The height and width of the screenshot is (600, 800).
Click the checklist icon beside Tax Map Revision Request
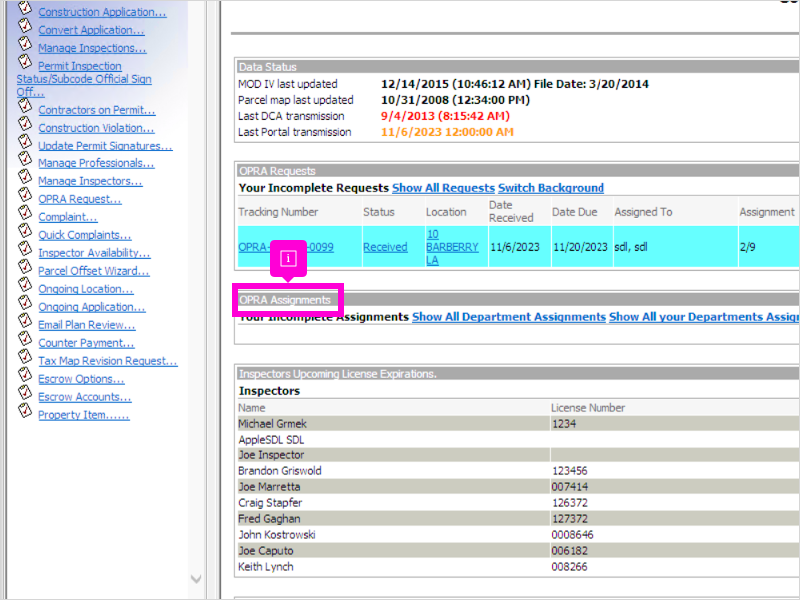[25, 356]
